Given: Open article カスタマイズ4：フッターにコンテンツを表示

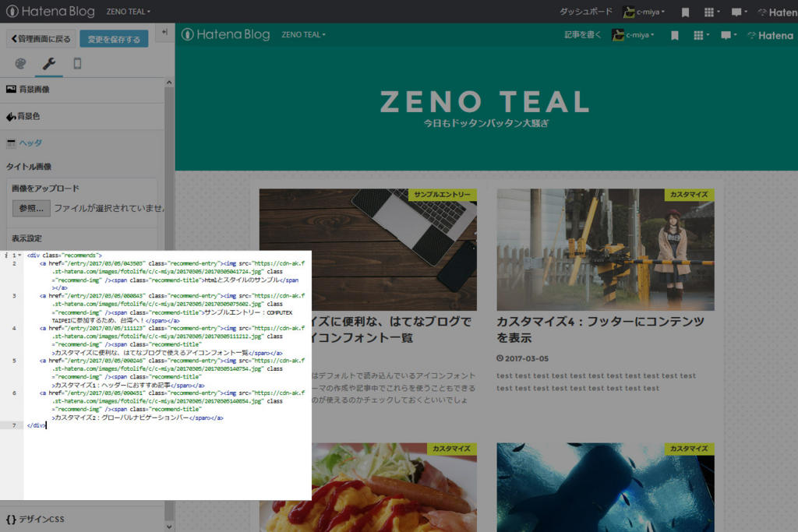Looking at the screenshot, I should [600, 329].
